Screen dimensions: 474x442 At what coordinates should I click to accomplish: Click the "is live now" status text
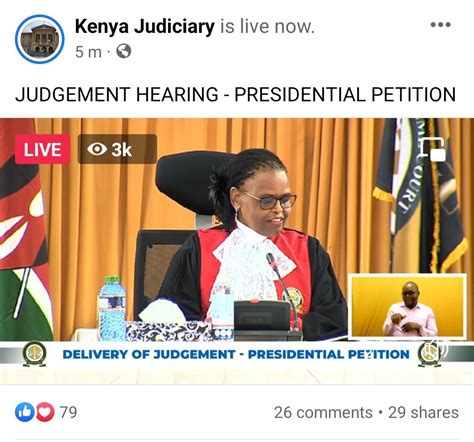pyautogui.click(x=267, y=27)
